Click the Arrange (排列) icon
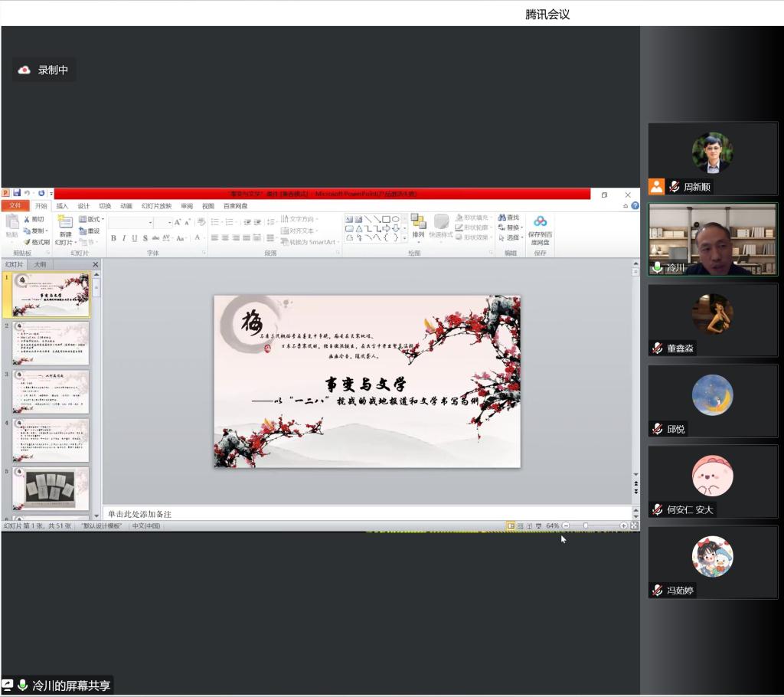The width and height of the screenshot is (784, 697). (418, 222)
